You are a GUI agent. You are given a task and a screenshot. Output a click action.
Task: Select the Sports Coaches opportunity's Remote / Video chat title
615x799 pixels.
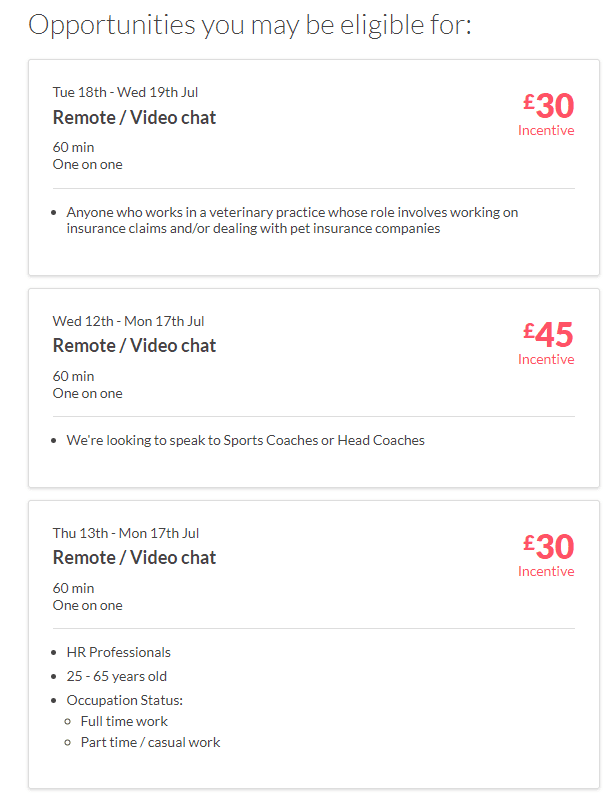click(134, 346)
